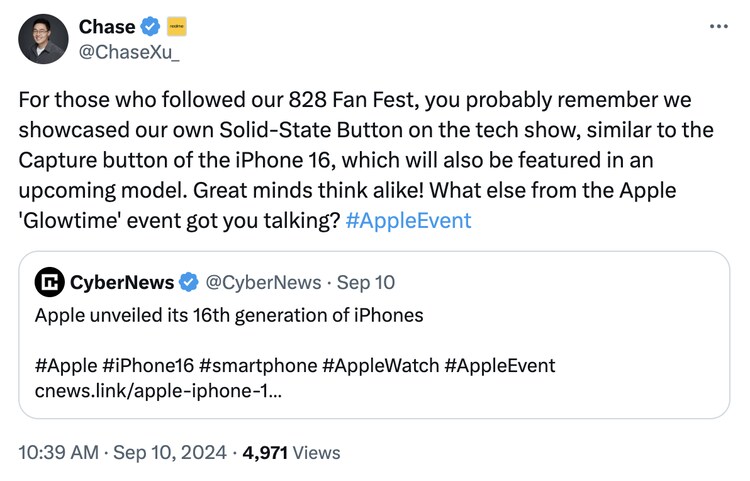Open the Sep 10 date on quoted post
Viewport: 750px width, 481px height.
pos(367,283)
